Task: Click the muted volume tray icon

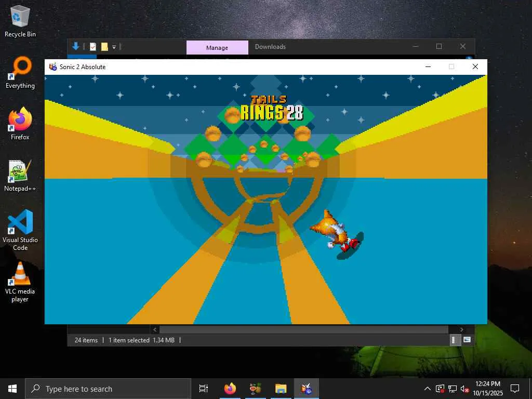Action: point(464,389)
